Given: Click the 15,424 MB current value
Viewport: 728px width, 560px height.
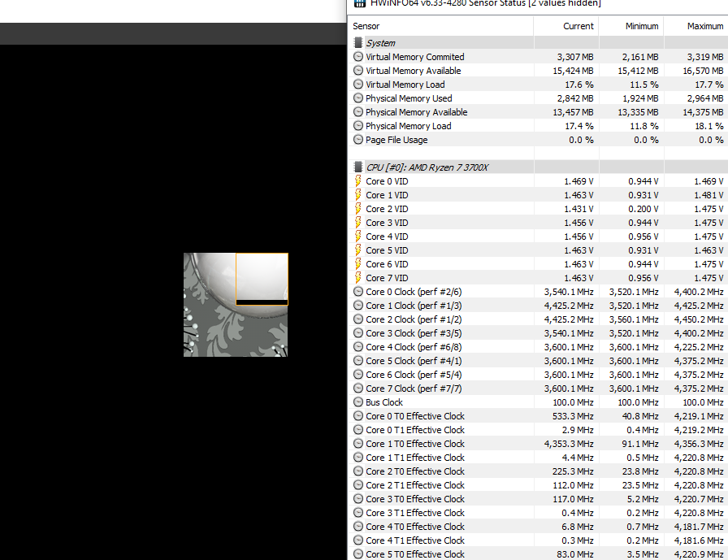Looking at the screenshot, I should pos(573,71).
